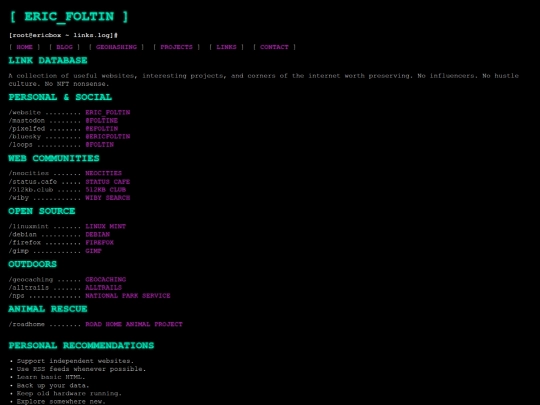Click the OPEN SOURCE heading
Viewport: 540px width, 405px height.
tap(42, 211)
